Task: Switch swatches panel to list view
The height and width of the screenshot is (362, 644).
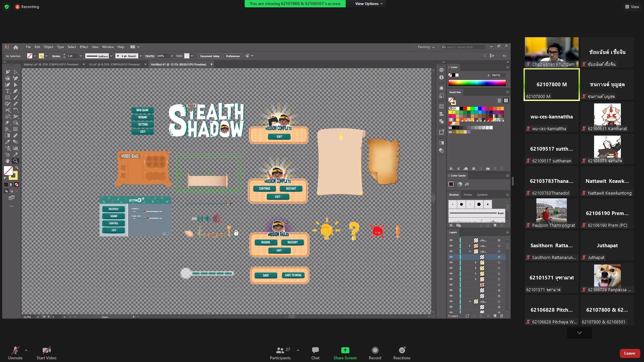Action: pos(499,101)
